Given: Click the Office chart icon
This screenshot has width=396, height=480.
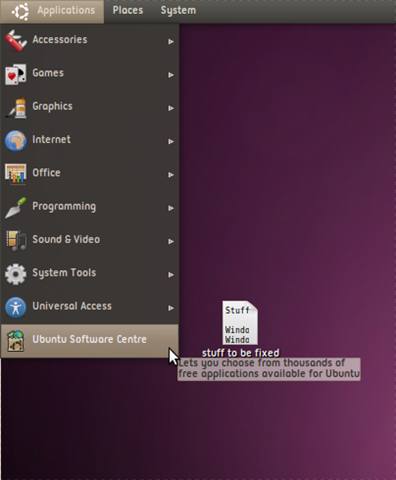Looking at the screenshot, I should pyautogui.click(x=16, y=174).
